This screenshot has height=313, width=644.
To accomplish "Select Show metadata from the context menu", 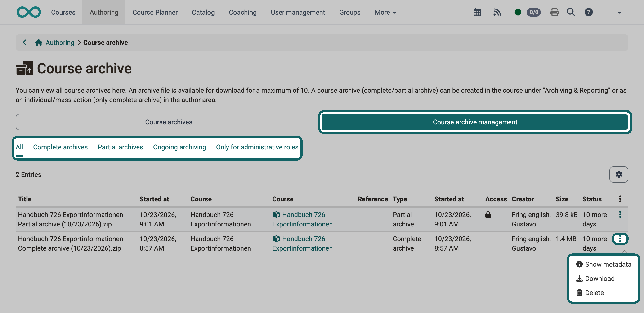I will 604,264.
